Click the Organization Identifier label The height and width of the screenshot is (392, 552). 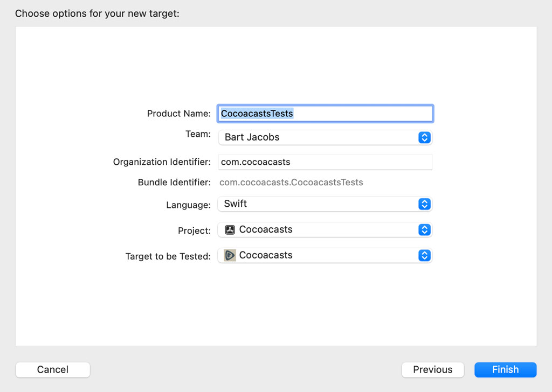(162, 162)
